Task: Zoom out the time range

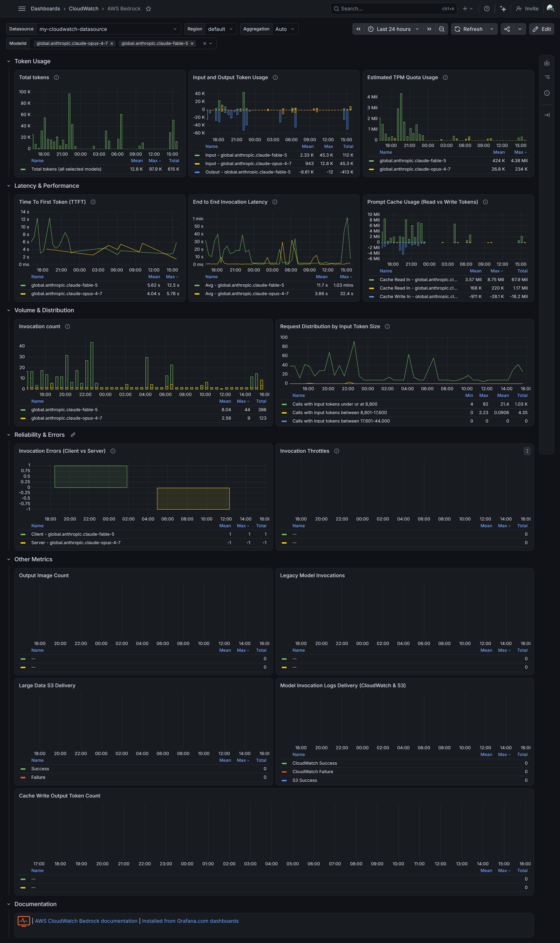Action: [442, 29]
